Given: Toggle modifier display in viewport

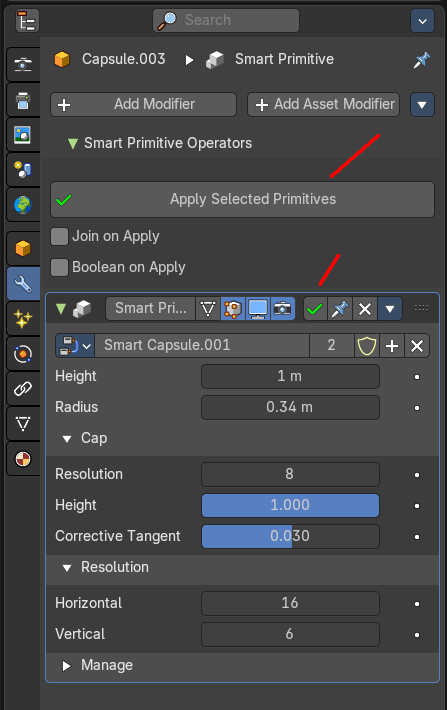Looking at the screenshot, I should pos(258,309).
